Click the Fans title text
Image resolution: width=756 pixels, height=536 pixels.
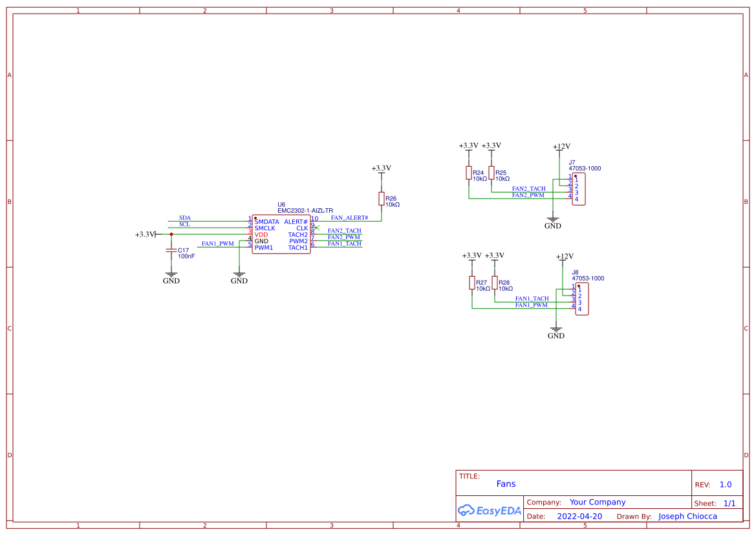[x=506, y=484]
